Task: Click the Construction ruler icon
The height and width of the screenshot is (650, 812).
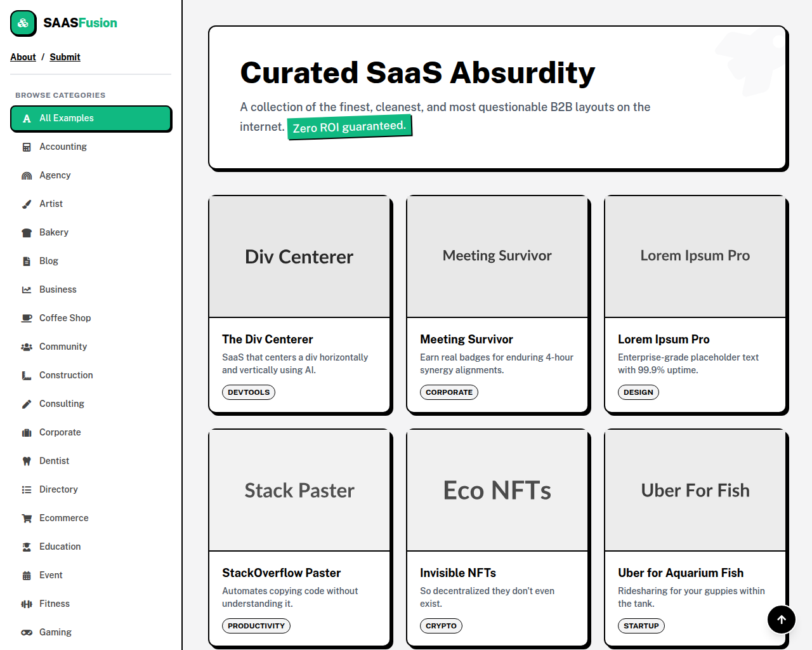Action: pyautogui.click(x=26, y=375)
